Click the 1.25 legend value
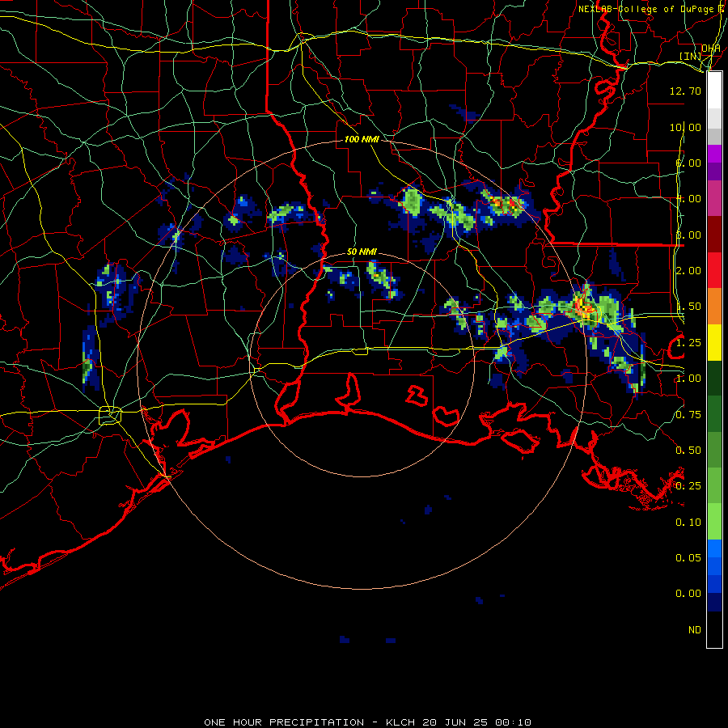 [x=688, y=343]
